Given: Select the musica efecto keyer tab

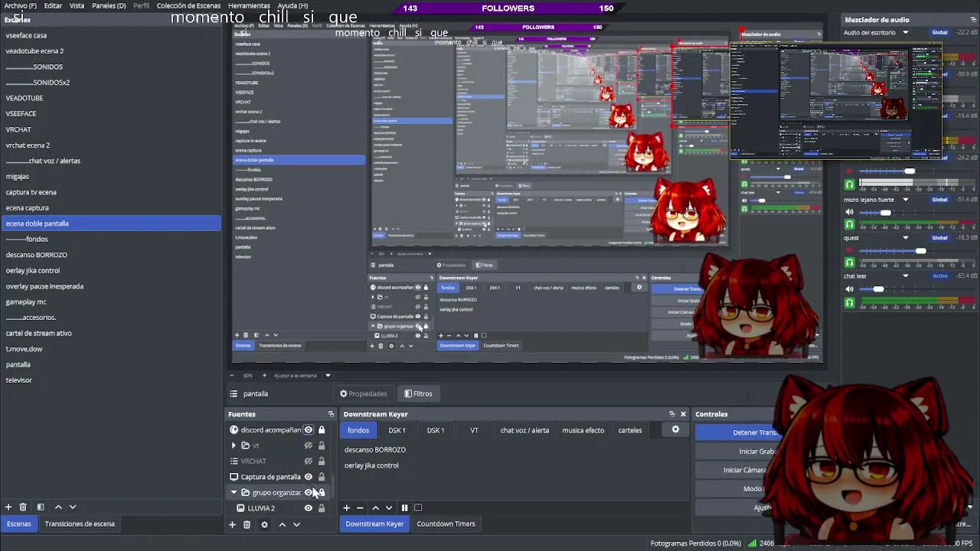Looking at the screenshot, I should pos(583,430).
